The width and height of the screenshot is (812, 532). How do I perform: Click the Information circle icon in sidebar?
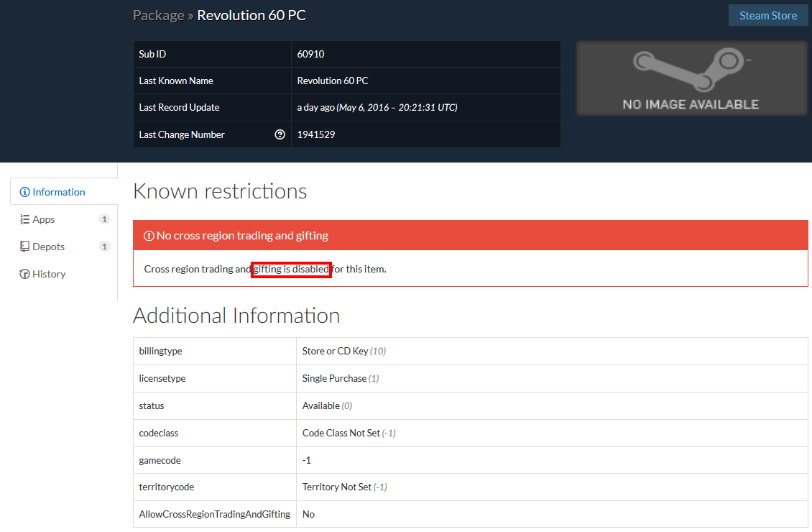point(24,192)
